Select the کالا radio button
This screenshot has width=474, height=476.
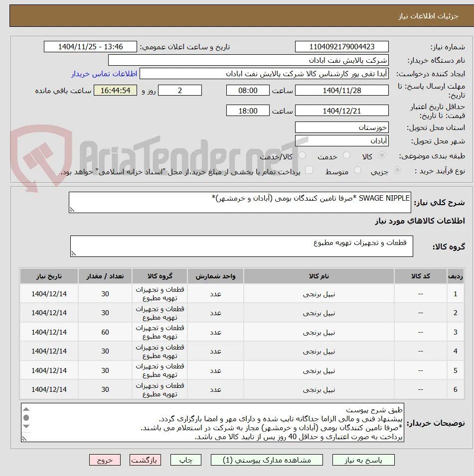(x=382, y=155)
